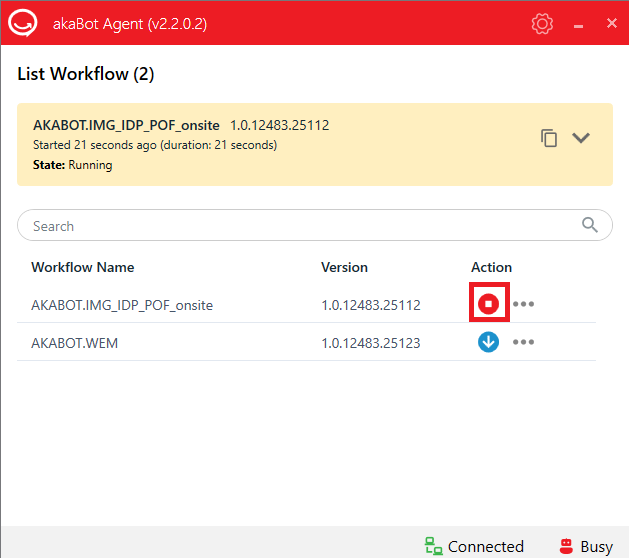Click the Connected status text
Viewport: 630px width, 558px height.
click(486, 547)
